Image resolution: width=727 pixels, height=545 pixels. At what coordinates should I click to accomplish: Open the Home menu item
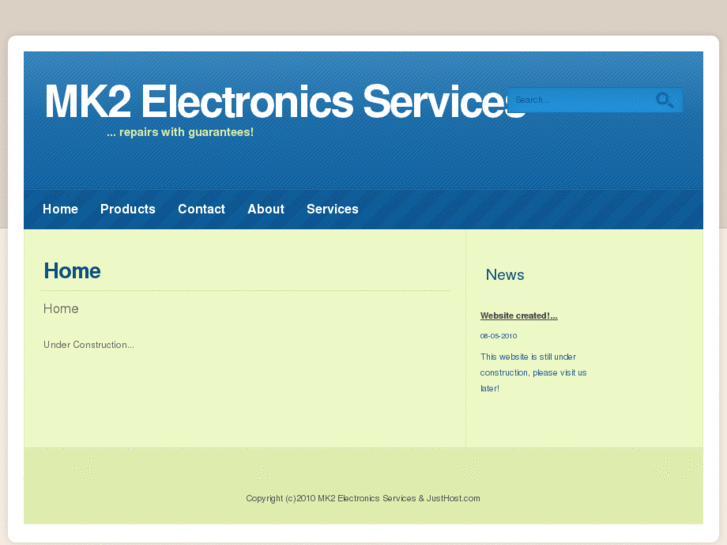(60, 209)
